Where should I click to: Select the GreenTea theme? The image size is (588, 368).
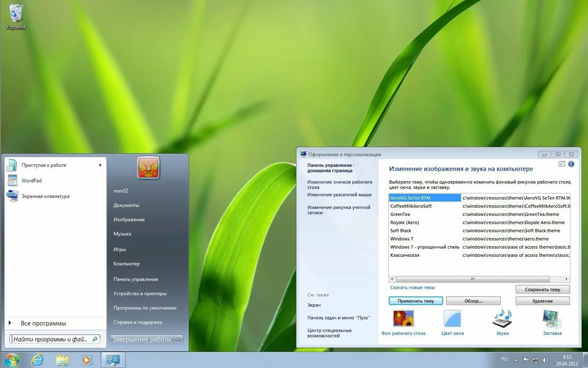click(479, 214)
